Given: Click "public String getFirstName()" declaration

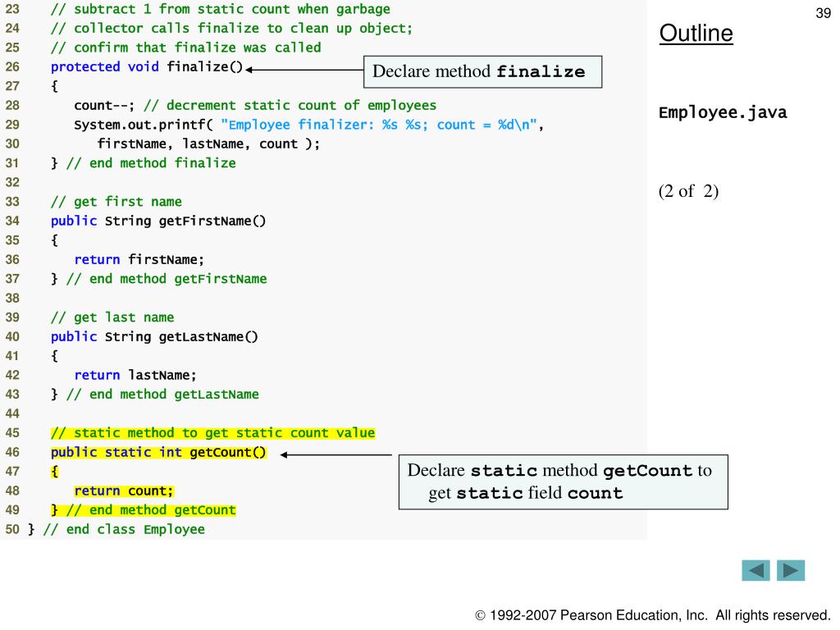Looking at the screenshot, I should 158,221.
